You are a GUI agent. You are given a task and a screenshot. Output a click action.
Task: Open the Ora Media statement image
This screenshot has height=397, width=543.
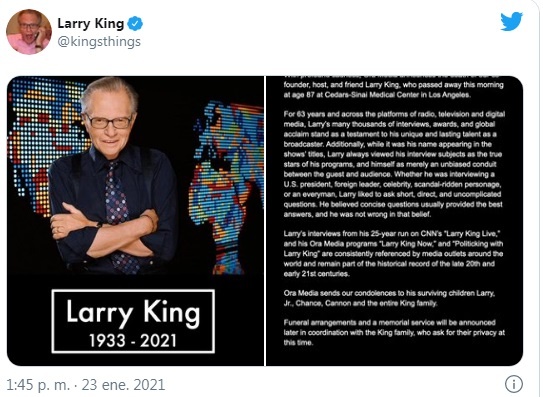coord(394,221)
